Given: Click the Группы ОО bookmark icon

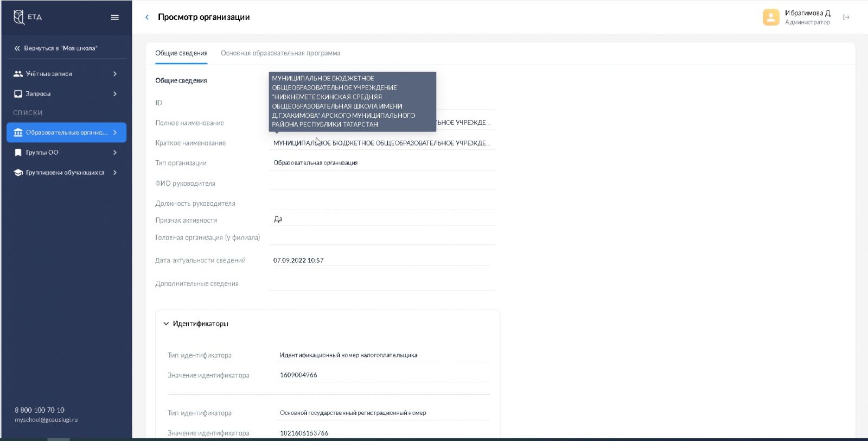Looking at the screenshot, I should pos(18,153).
